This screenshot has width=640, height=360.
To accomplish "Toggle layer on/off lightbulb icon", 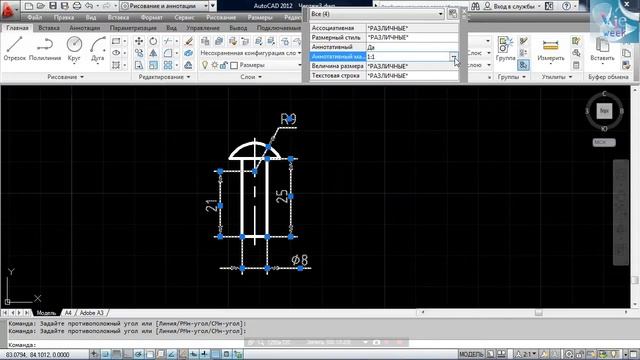I will (x=205, y=65).
